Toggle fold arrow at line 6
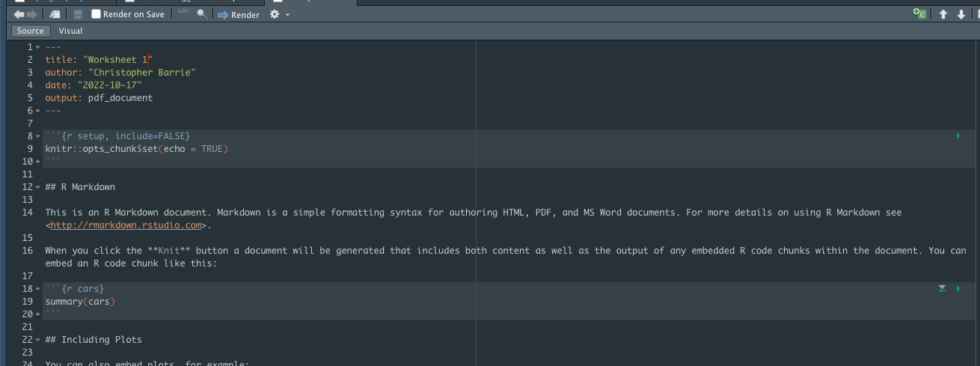This screenshot has height=366, width=980. tap(37, 111)
